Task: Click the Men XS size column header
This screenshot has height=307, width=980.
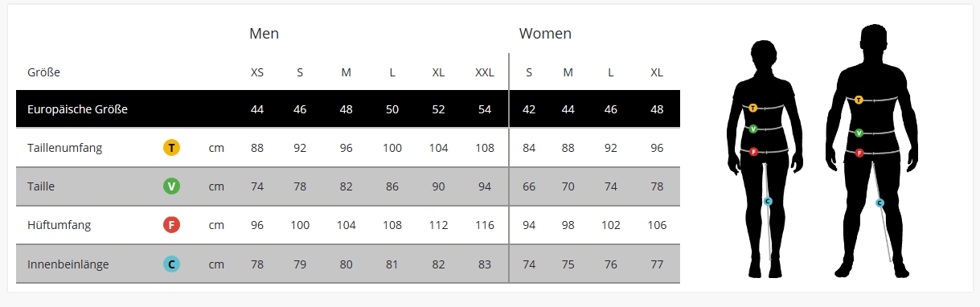Action: (x=257, y=72)
